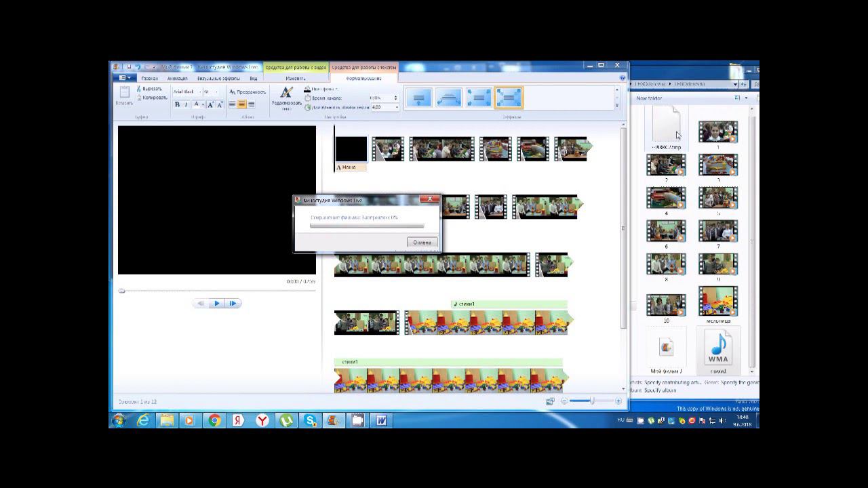
Task: Expand the text effects gallery
Action: 616,106
